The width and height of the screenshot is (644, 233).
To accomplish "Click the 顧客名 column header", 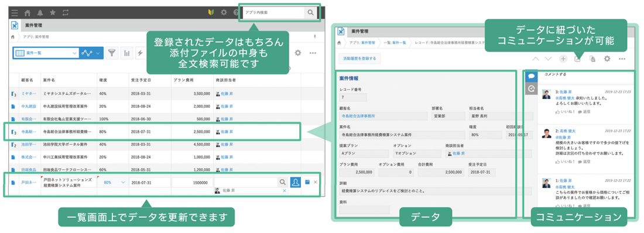I will pyautogui.click(x=27, y=80).
